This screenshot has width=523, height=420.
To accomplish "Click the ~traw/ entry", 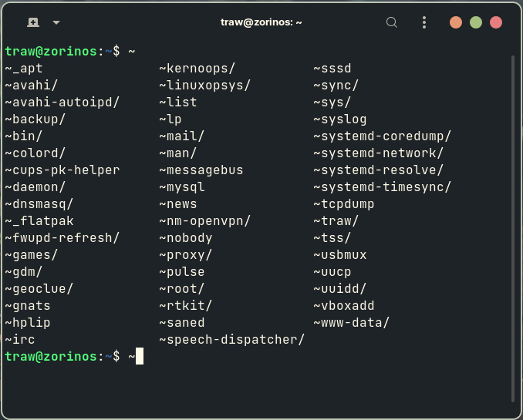I will click(x=336, y=221).
